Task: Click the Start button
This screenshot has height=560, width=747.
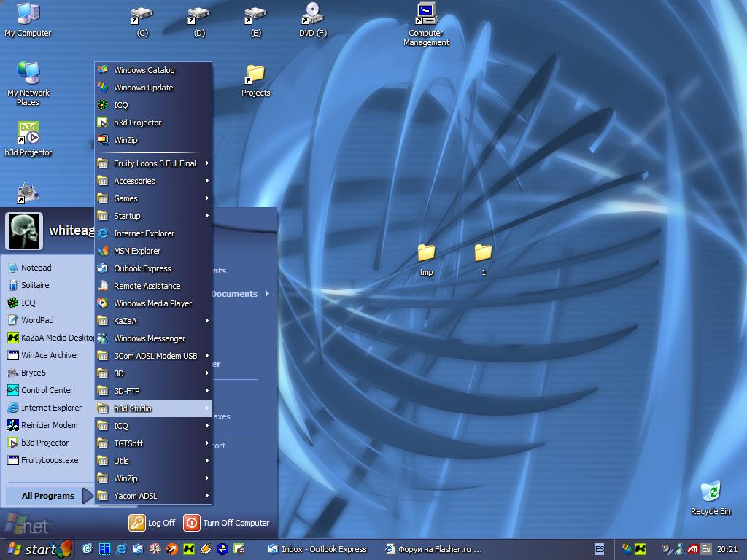Action: coord(36,549)
